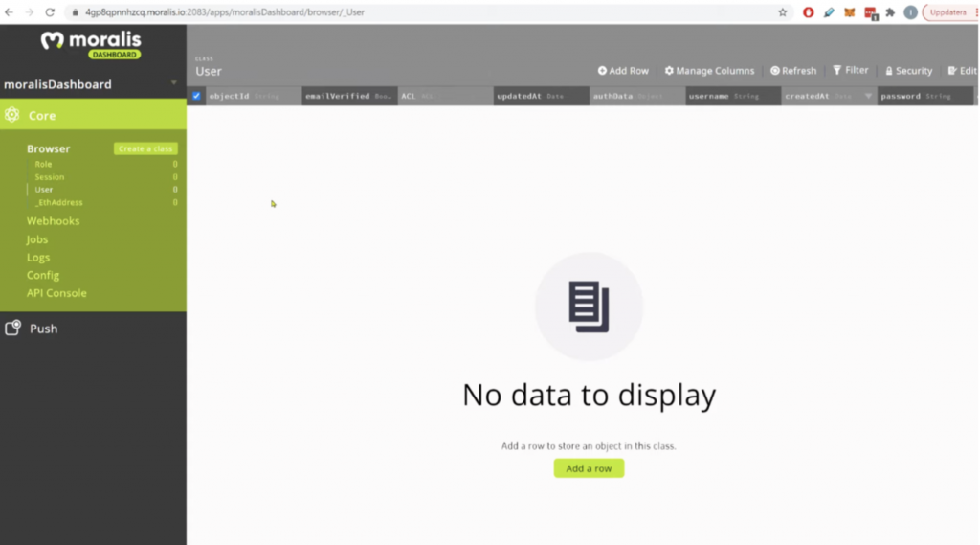The image size is (980, 545).
Task: Click the green Add a row button
Action: coord(589,468)
